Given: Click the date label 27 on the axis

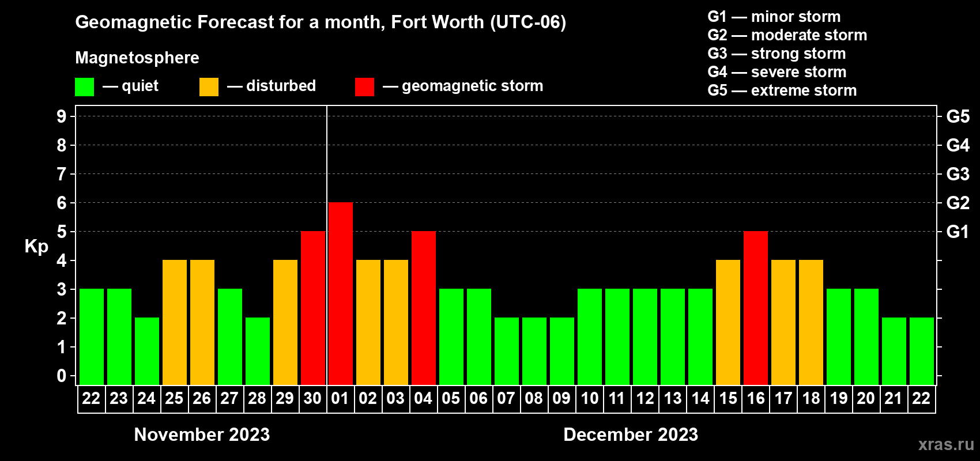Looking at the screenshot, I should [229, 398].
